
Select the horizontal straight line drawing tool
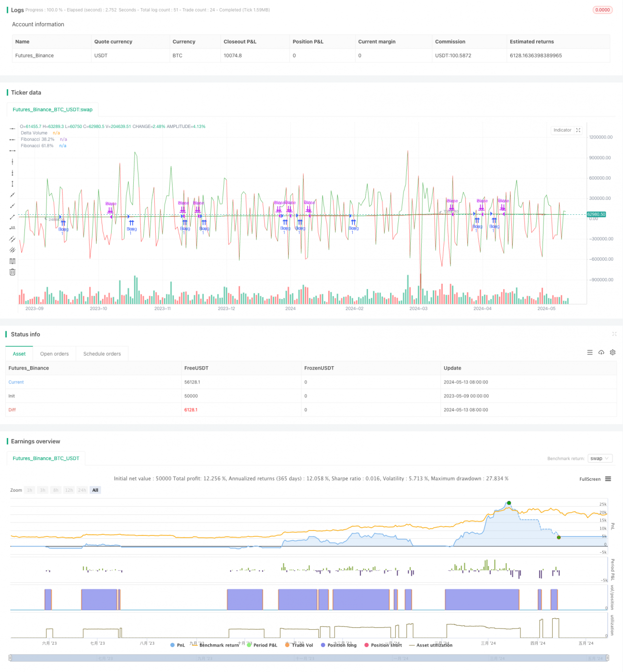12,128
